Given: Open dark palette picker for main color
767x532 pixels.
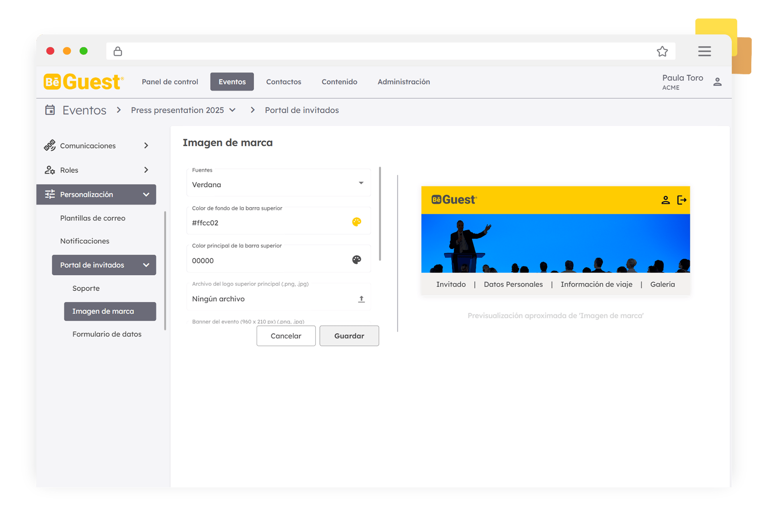Looking at the screenshot, I should pyautogui.click(x=357, y=260).
